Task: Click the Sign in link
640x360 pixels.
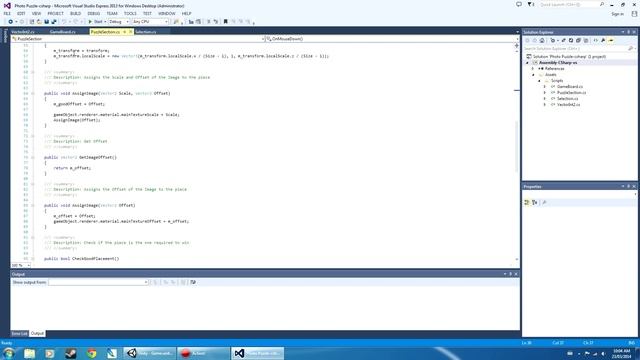Action: click(x=617, y=14)
